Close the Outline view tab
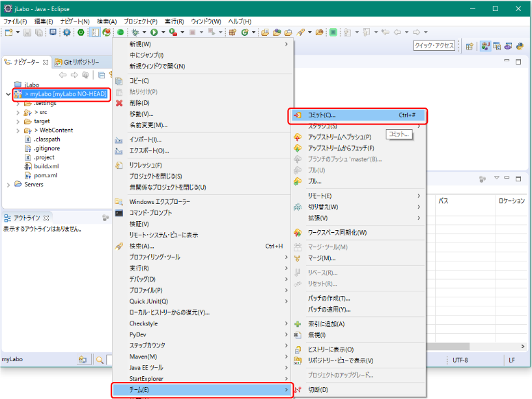Image resolution: width=532 pixels, height=399 pixels. pos(46,218)
